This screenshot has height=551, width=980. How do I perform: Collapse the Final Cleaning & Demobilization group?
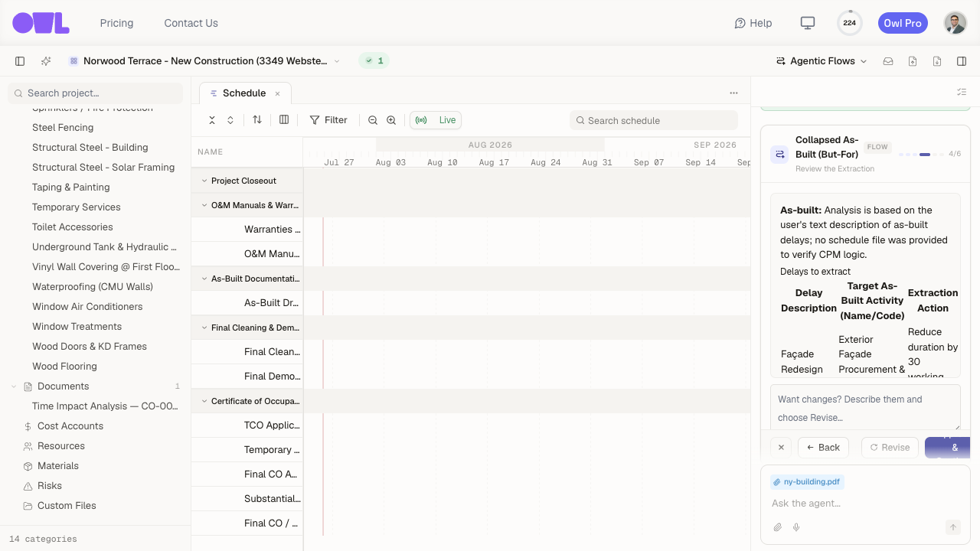[x=204, y=328]
